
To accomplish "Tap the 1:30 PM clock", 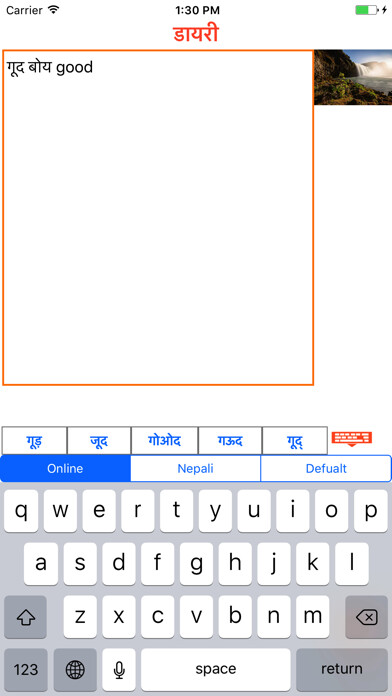I will pos(197,10).
